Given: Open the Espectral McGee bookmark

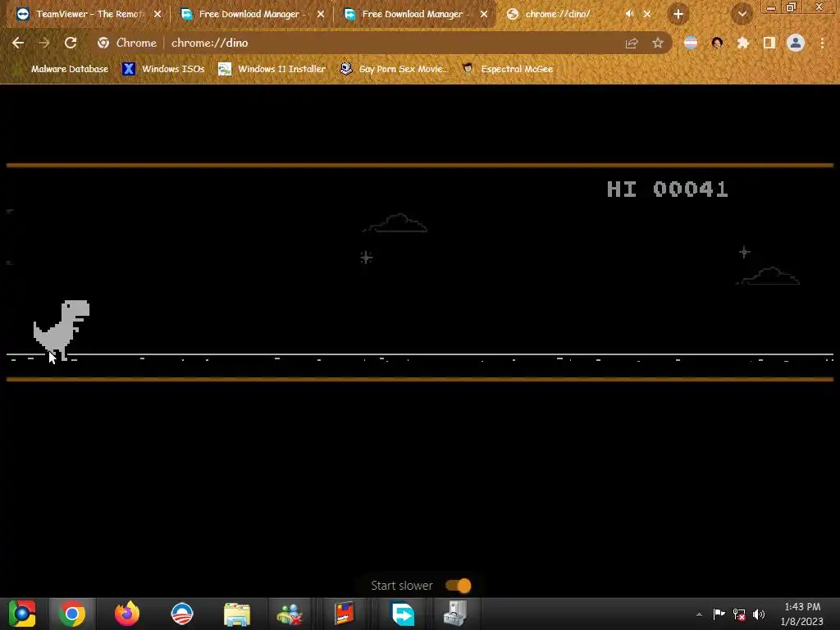Looking at the screenshot, I should [x=507, y=69].
